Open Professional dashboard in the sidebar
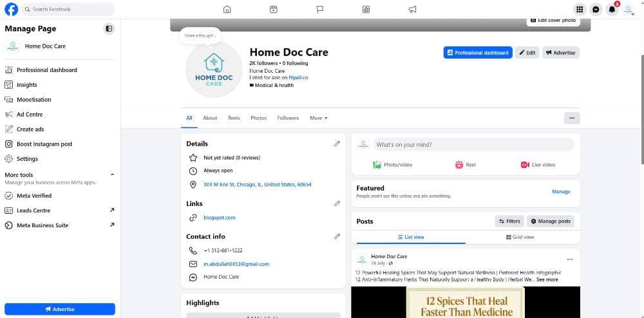Screen dimensions: 644x318 [47, 70]
